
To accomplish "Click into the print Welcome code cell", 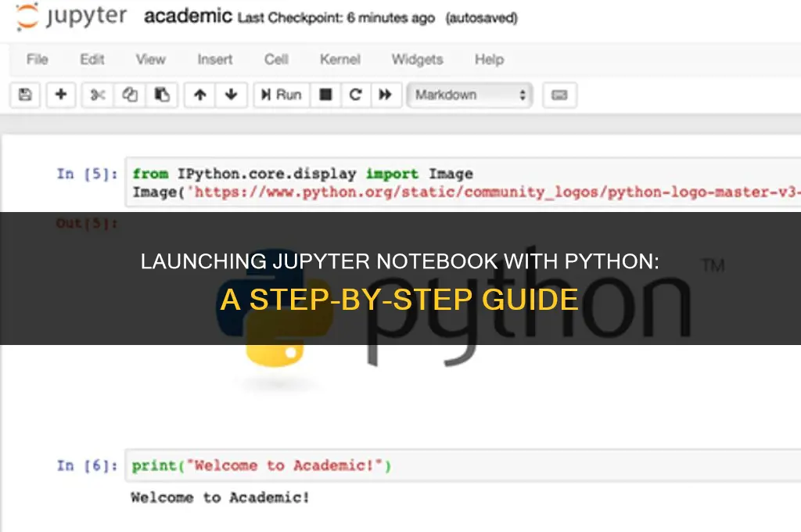I will 463,465.
